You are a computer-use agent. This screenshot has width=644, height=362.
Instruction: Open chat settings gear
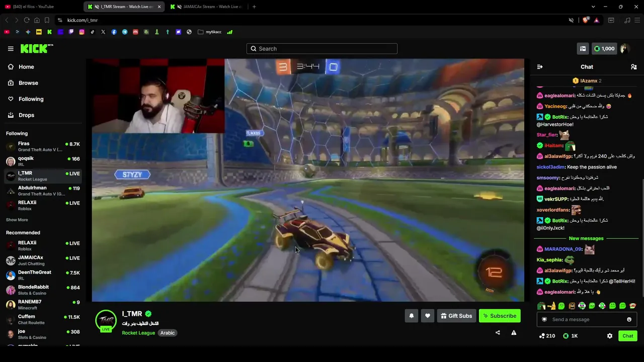(610, 336)
